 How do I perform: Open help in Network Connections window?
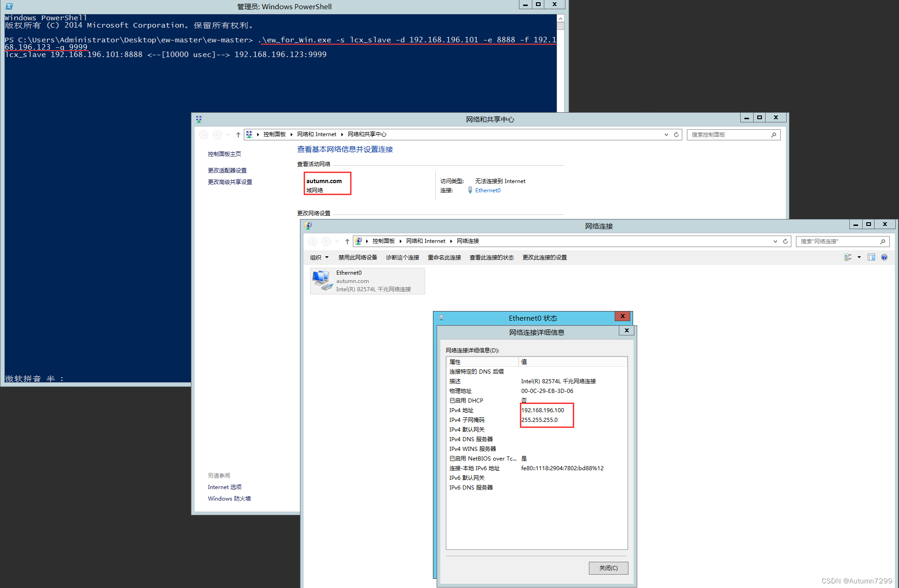click(884, 258)
